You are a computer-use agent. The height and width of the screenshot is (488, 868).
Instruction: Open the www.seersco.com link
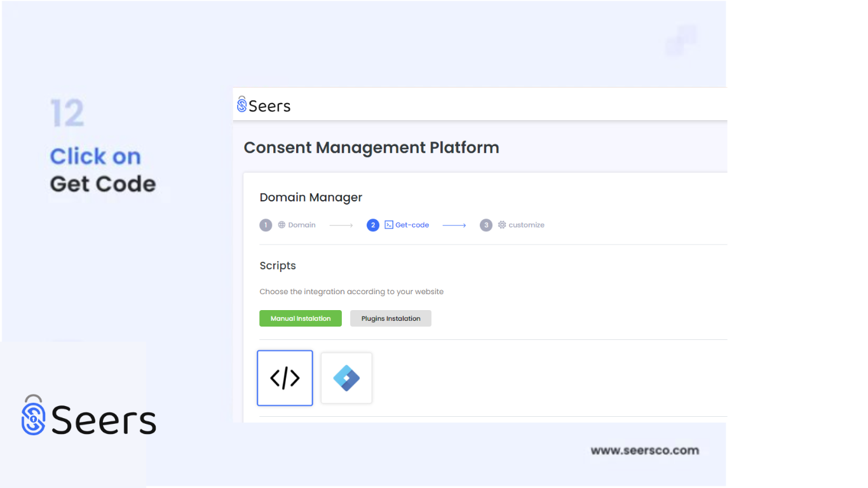point(645,451)
